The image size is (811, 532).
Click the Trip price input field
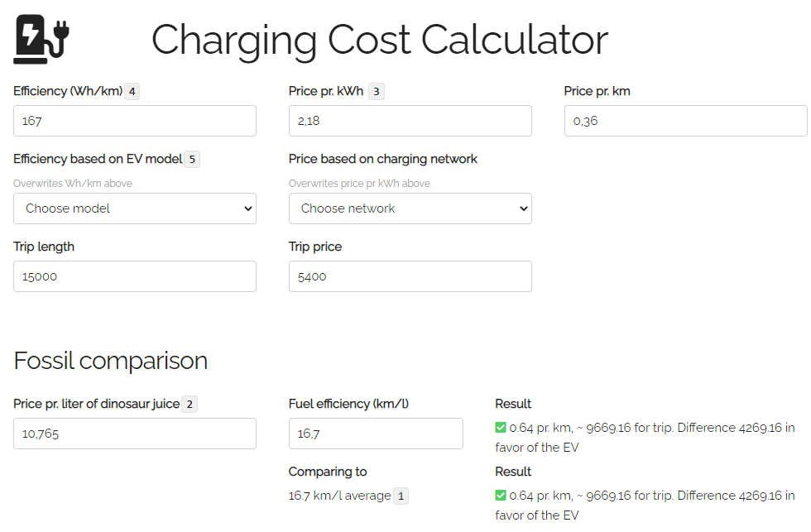410,276
